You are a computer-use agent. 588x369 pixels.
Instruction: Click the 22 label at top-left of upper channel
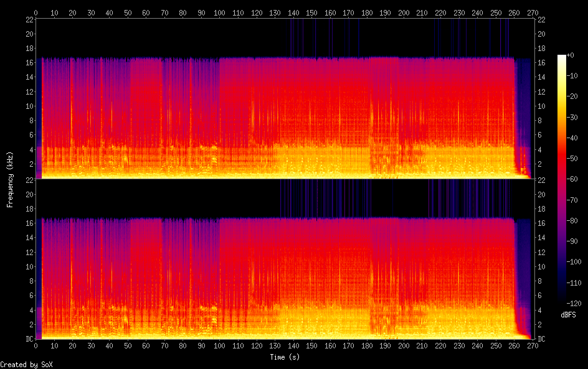coord(28,20)
